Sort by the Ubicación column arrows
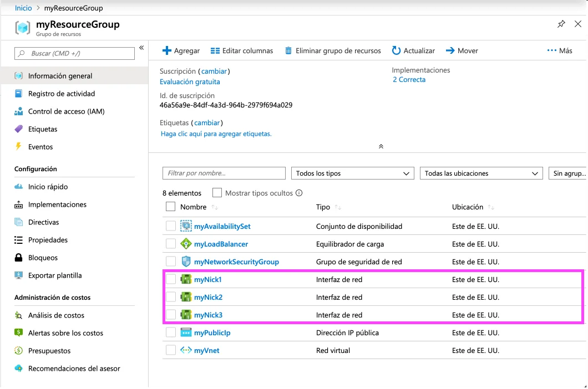The height and width of the screenshot is (389, 588). pyautogui.click(x=491, y=207)
